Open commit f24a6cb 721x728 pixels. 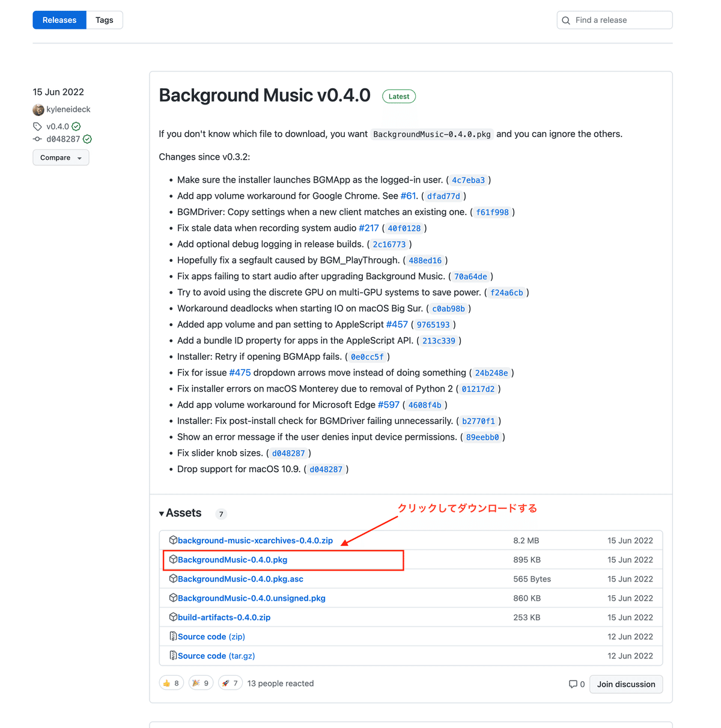(507, 293)
